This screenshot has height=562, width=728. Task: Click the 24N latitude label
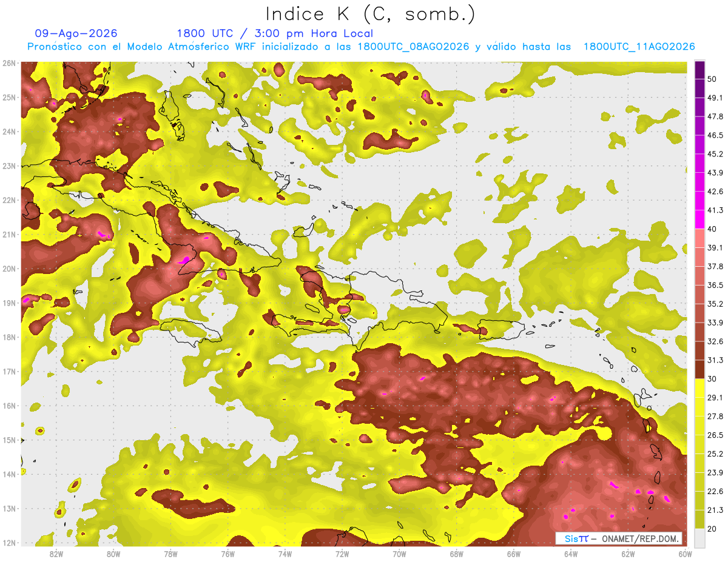(x=9, y=132)
